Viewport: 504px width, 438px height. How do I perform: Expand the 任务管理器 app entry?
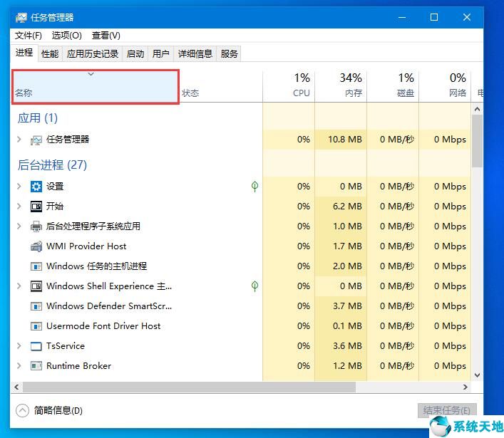pyautogui.click(x=19, y=140)
